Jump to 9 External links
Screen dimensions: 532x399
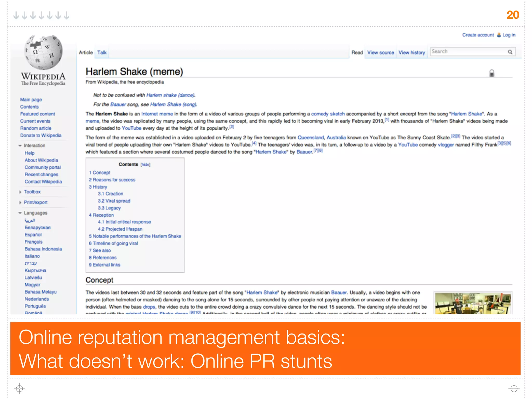(x=104, y=265)
